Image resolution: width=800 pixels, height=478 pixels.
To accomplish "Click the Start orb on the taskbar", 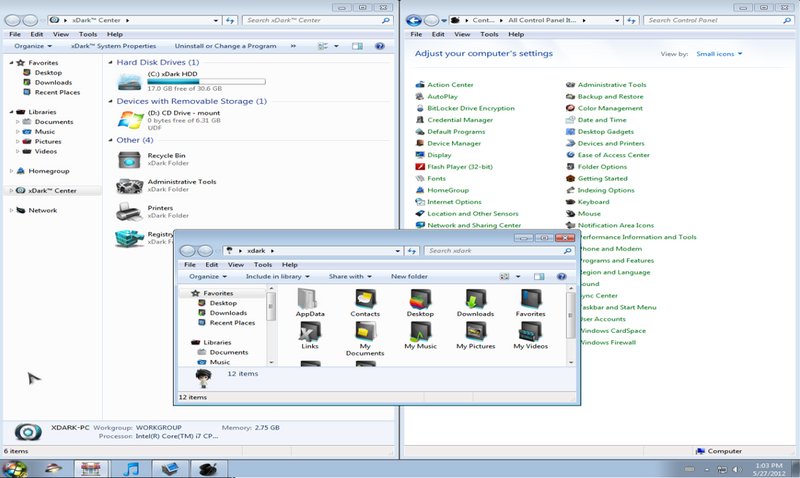I will [15, 469].
